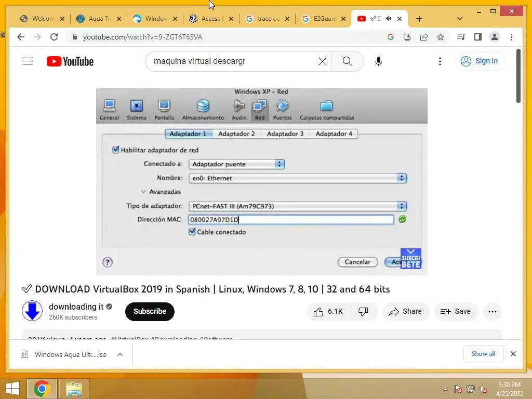Like the video with 6.1K likes
Viewport: 532px width, 399px height.
(328, 312)
